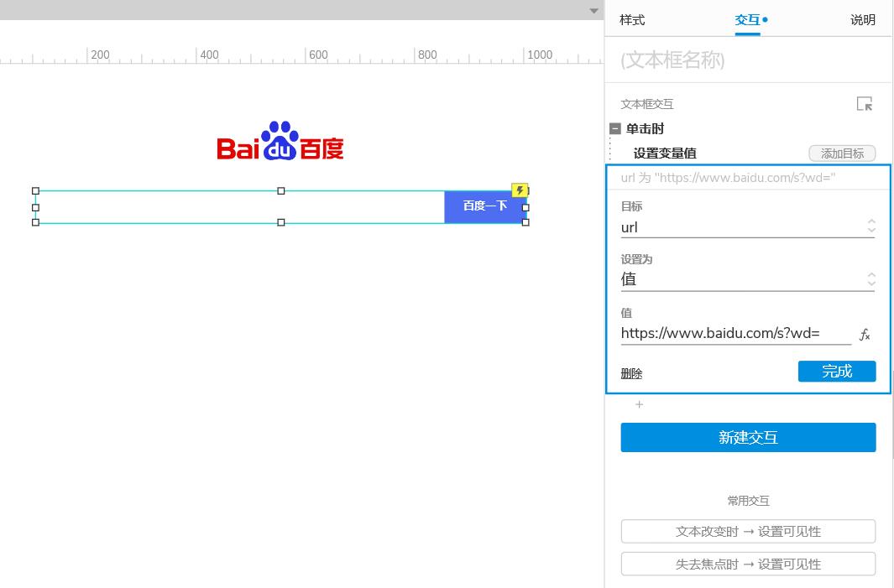This screenshot has height=588, width=894.
Task: Click the yellow lightning interaction badge on the search box
Action: pos(520,190)
